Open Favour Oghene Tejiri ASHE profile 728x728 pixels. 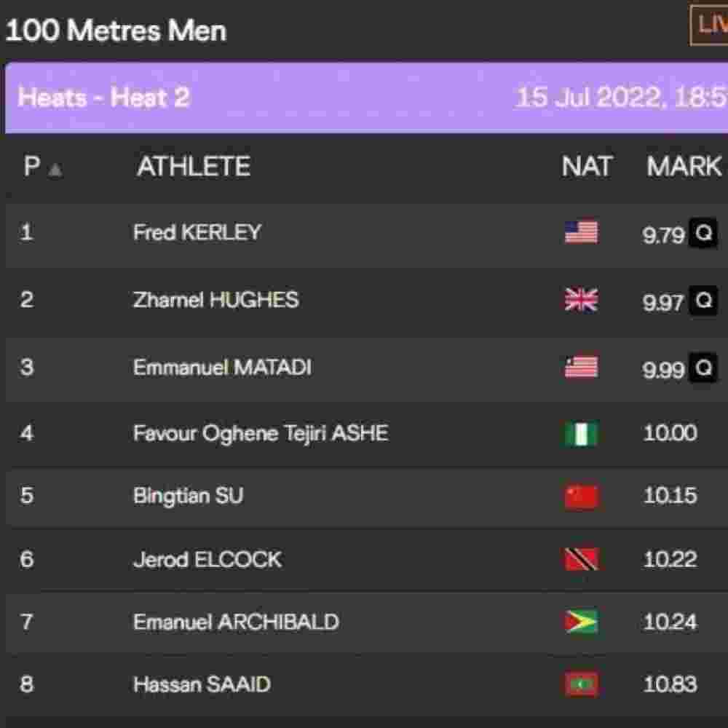click(x=260, y=434)
